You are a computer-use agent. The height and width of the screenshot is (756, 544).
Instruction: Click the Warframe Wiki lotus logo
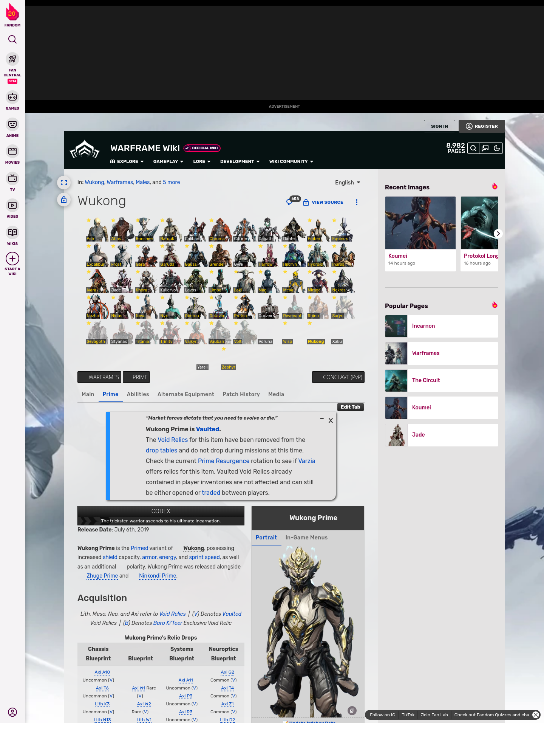pos(85,150)
